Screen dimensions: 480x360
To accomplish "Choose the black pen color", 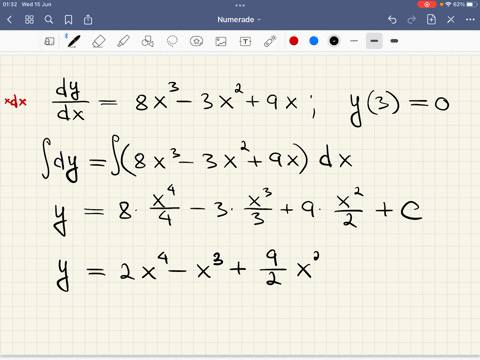I will [334, 41].
